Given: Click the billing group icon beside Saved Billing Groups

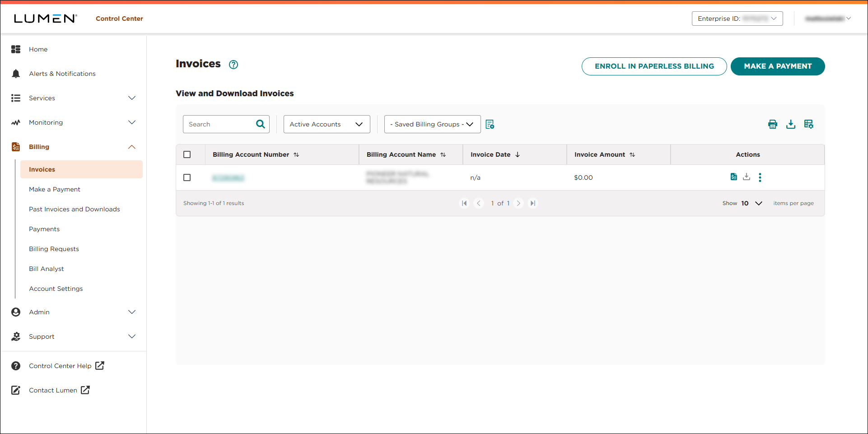Looking at the screenshot, I should click(x=490, y=124).
